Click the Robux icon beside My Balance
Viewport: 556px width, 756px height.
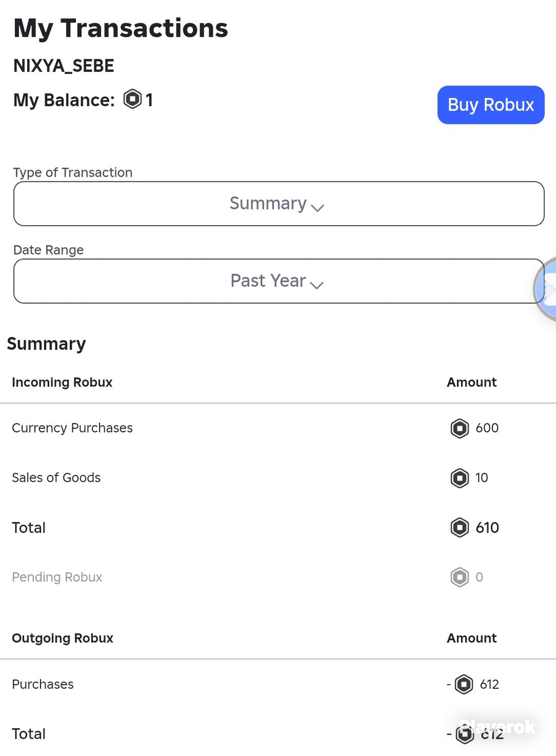pos(132,99)
